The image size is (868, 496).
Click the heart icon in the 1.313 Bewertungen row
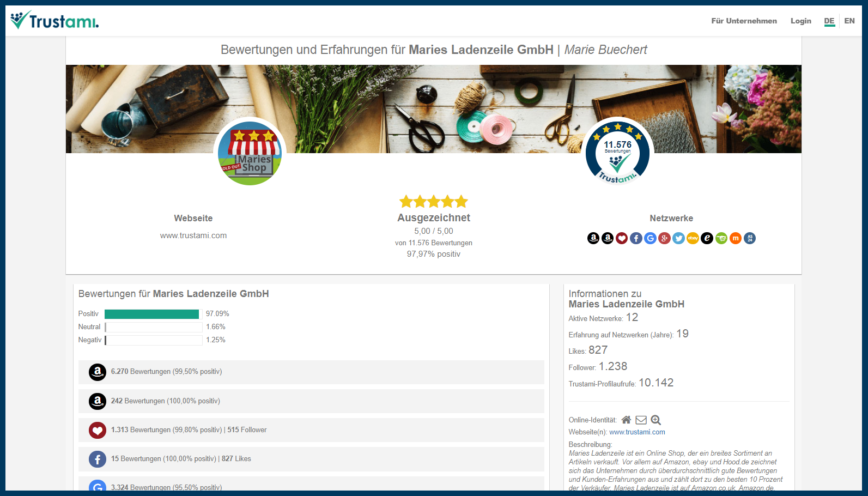(x=98, y=431)
